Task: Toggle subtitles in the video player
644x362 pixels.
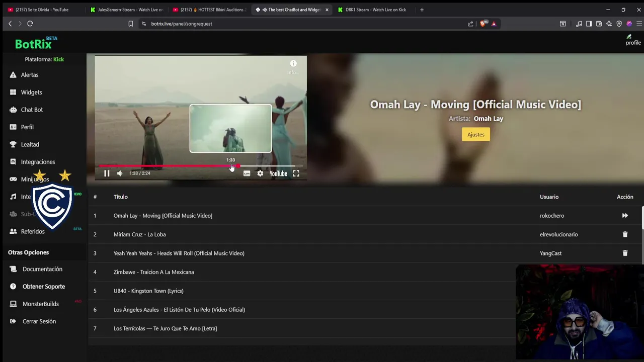Action: (247, 173)
